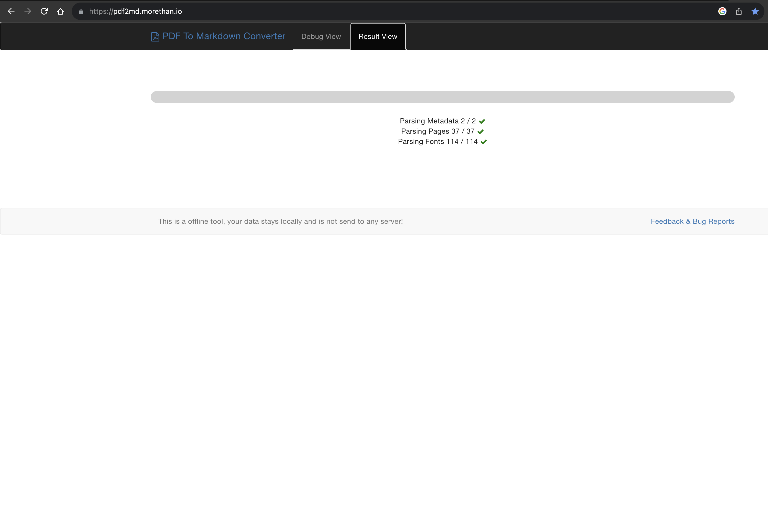Open the Google profile icon in toolbar
This screenshot has height=532, width=768.
722,11
